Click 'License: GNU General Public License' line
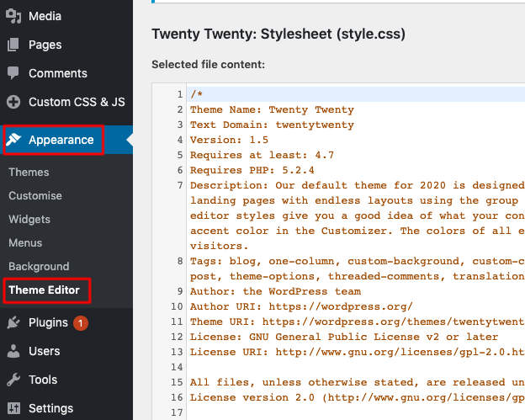The width and height of the screenshot is (525, 420). (344, 337)
